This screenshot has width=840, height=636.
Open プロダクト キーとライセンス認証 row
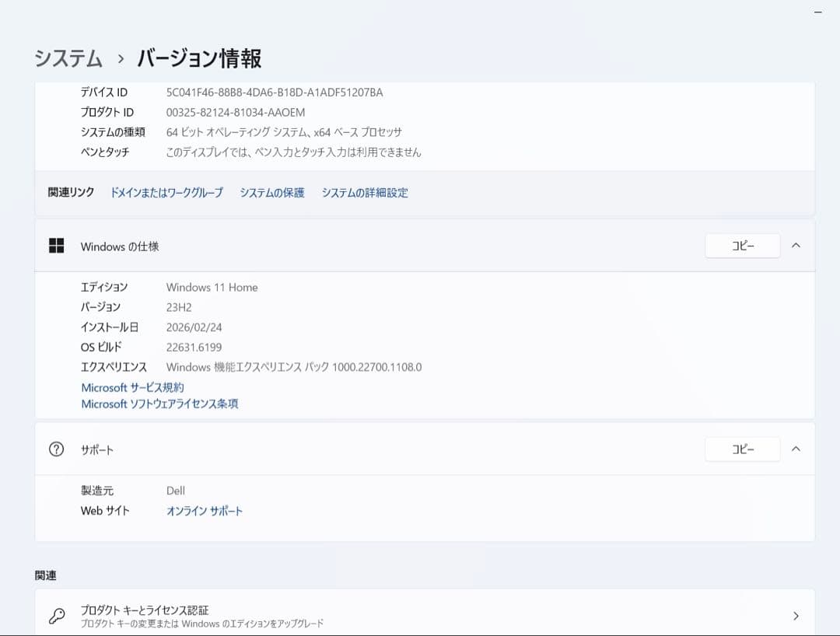(145, 610)
